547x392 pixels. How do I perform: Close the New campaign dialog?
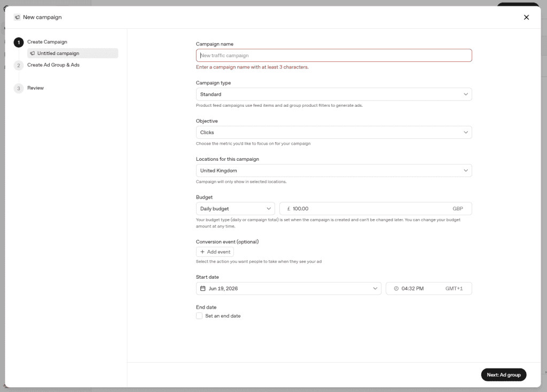(x=526, y=17)
